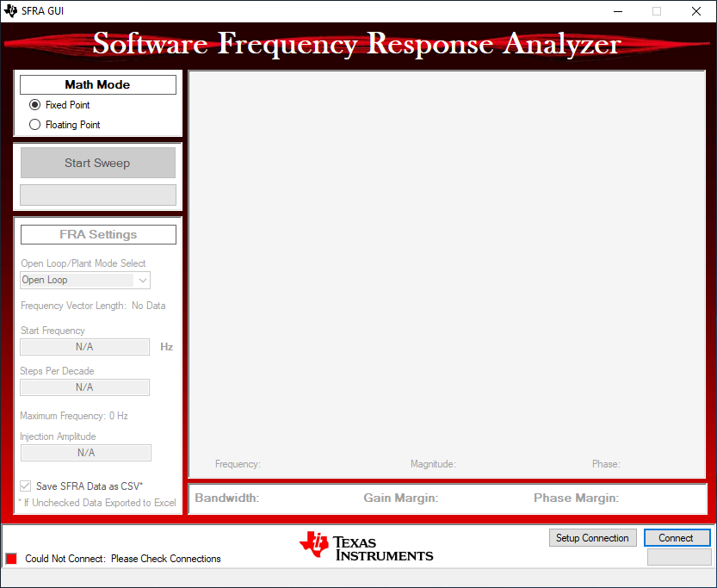Select the Floating Point math mode

tap(34, 124)
